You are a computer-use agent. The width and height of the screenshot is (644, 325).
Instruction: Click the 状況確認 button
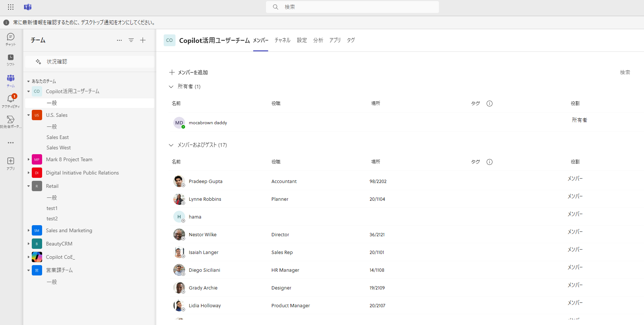coord(89,62)
